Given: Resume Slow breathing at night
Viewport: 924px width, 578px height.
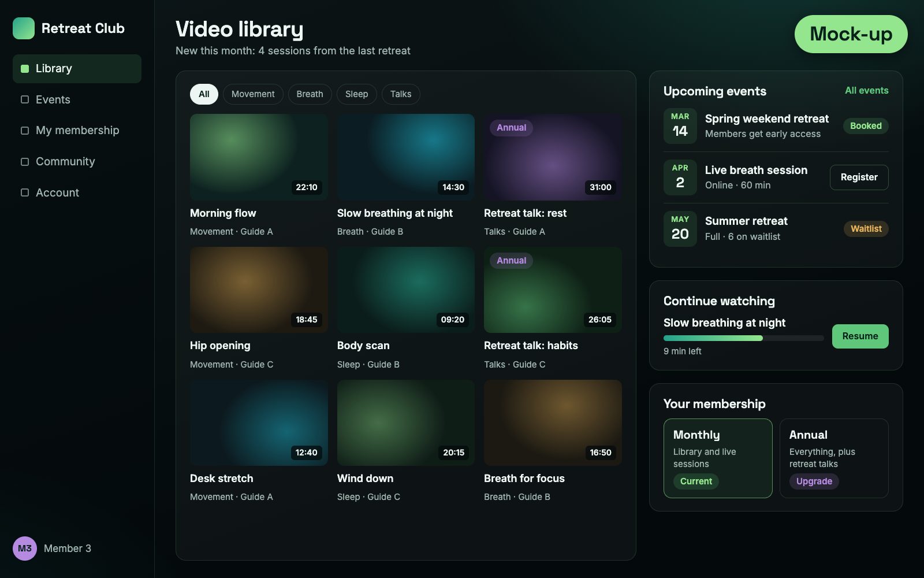Looking at the screenshot, I should pos(860,336).
